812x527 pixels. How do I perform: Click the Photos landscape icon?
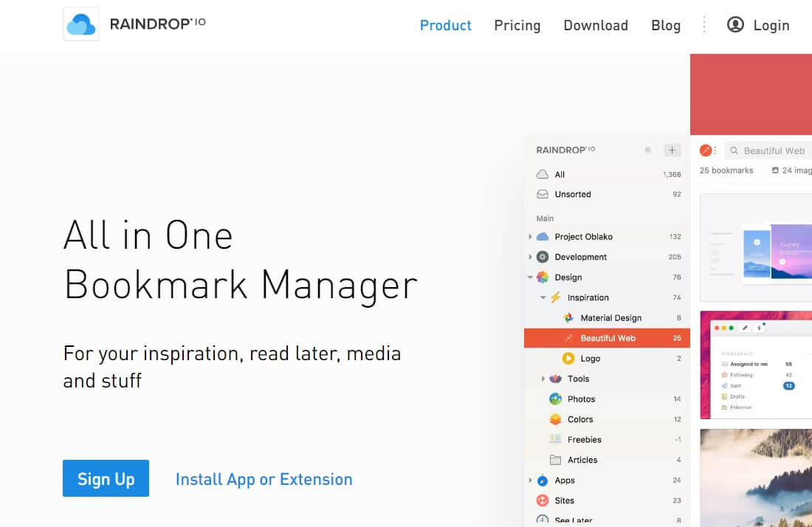tap(555, 399)
